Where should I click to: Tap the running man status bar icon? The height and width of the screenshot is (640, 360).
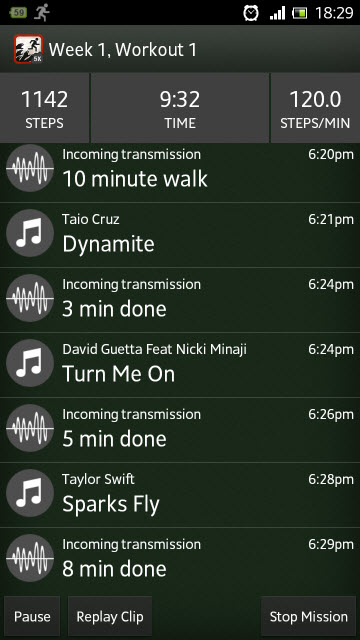pyautogui.click(x=42, y=13)
